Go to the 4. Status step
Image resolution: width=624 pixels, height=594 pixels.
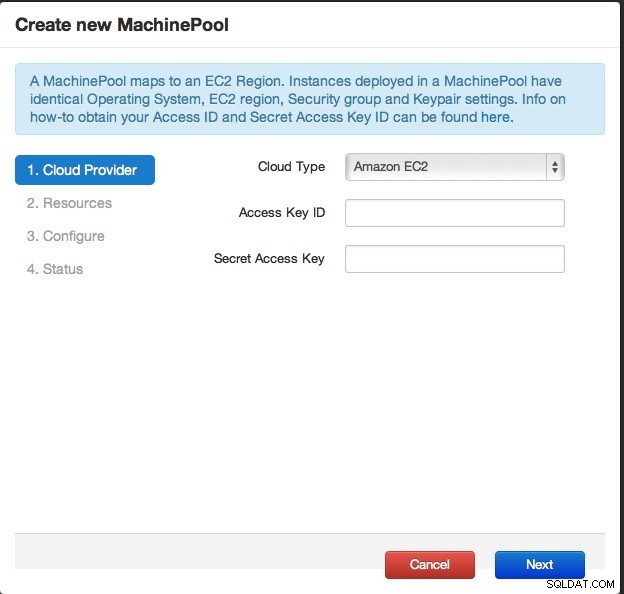[x=55, y=269]
